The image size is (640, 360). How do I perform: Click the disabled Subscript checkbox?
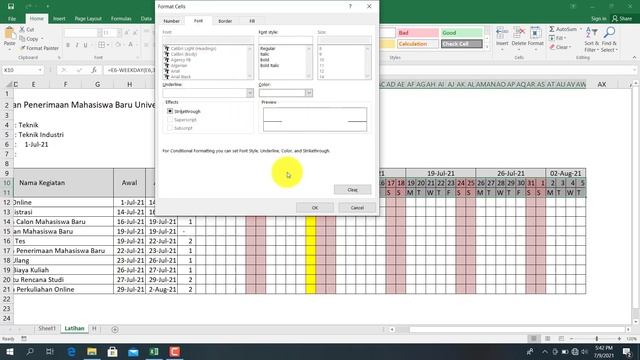pos(170,128)
